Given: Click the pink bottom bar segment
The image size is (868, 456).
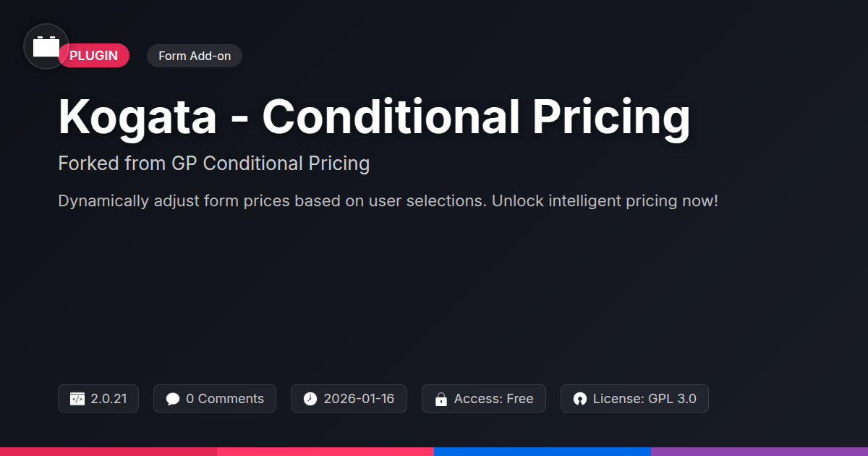Looking at the screenshot, I should pos(325,451).
